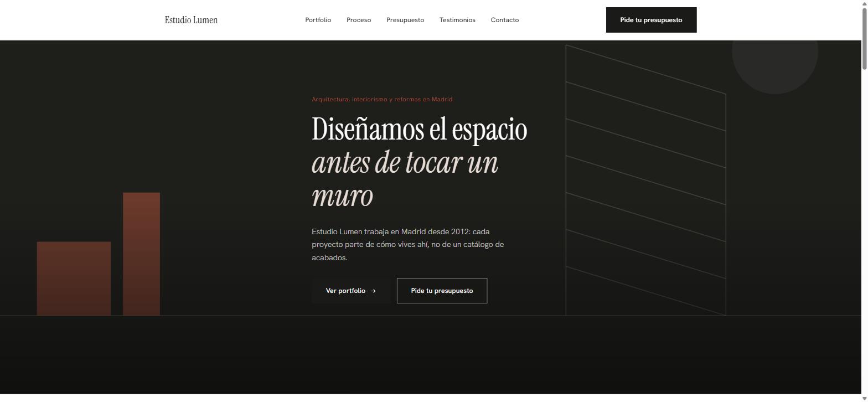This screenshot has width=868, height=402.
Task: Click the scrollbar up arrow
Action: point(865,3)
